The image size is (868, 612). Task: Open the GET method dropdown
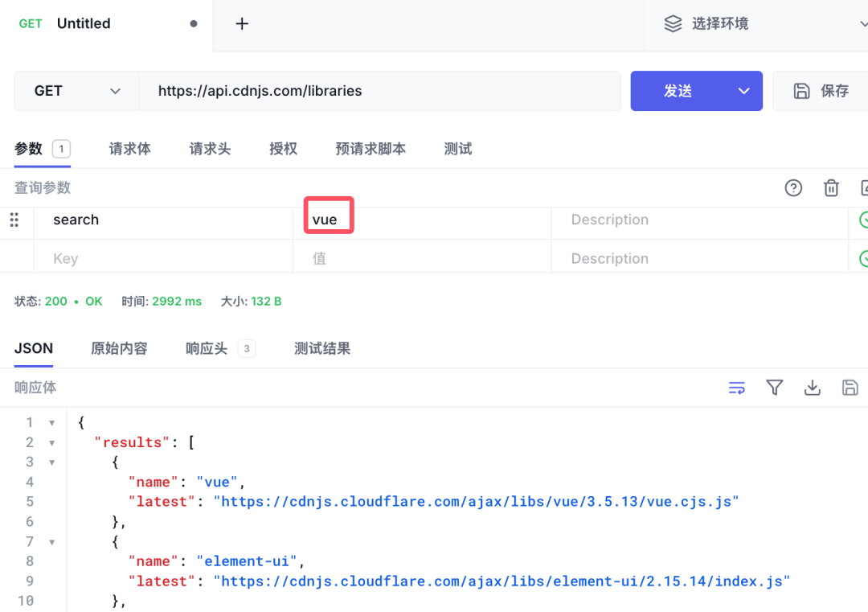click(76, 91)
